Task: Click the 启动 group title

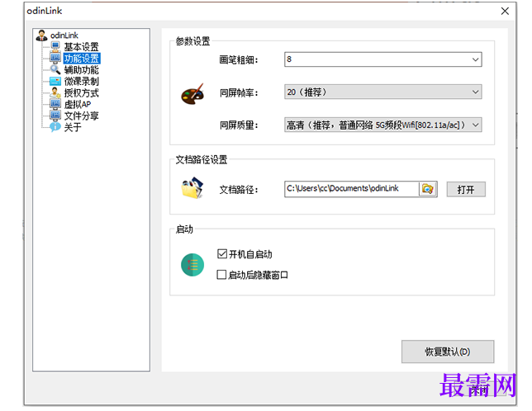Action: click(x=184, y=229)
